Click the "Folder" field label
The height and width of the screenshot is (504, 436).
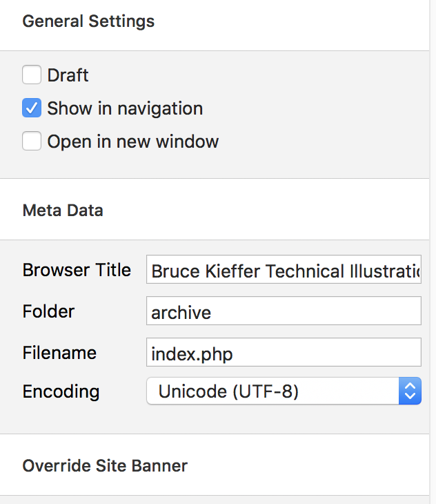48,311
